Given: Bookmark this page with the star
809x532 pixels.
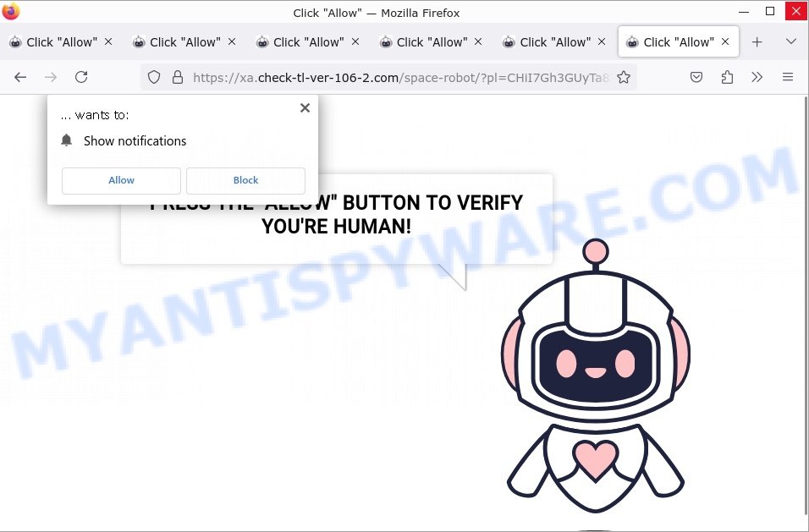Looking at the screenshot, I should click(624, 77).
